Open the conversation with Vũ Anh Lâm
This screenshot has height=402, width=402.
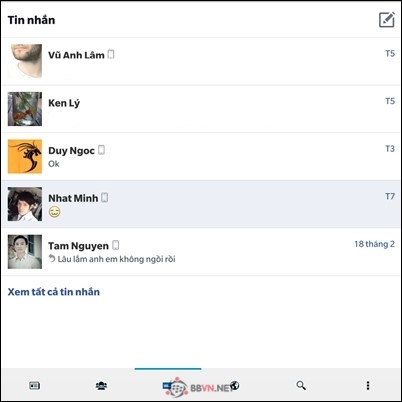click(201, 61)
